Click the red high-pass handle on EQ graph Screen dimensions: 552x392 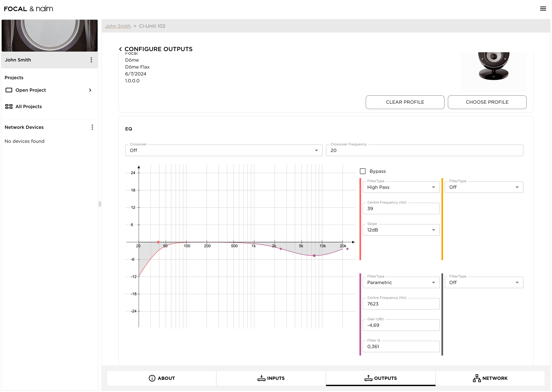click(158, 242)
